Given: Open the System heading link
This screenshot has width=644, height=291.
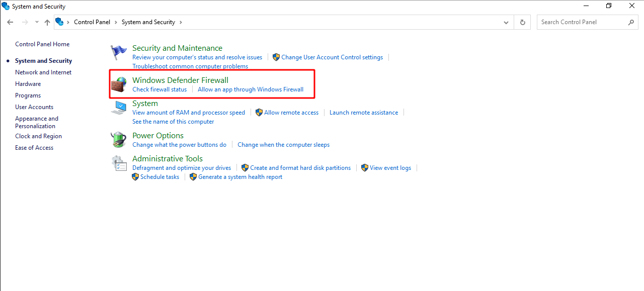Looking at the screenshot, I should click(x=145, y=104).
